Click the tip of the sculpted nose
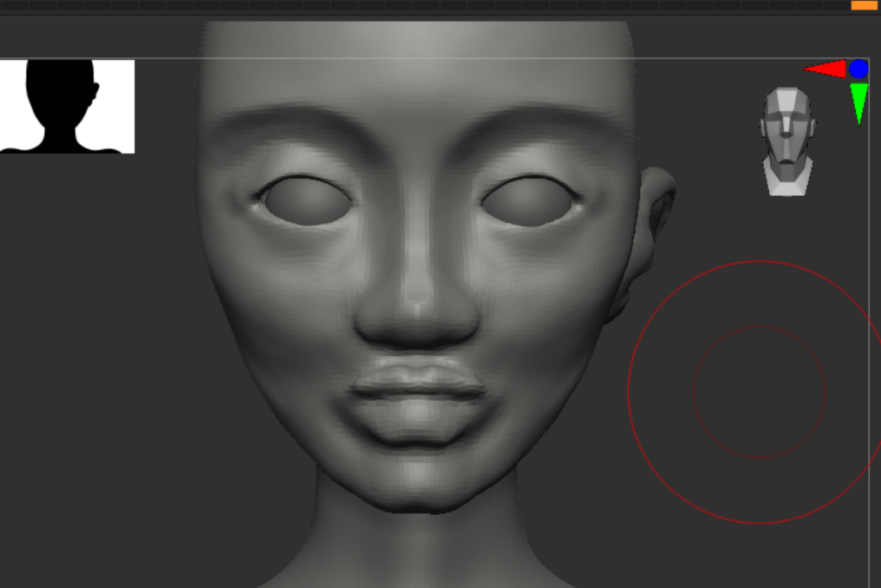881x588 pixels. click(417, 309)
